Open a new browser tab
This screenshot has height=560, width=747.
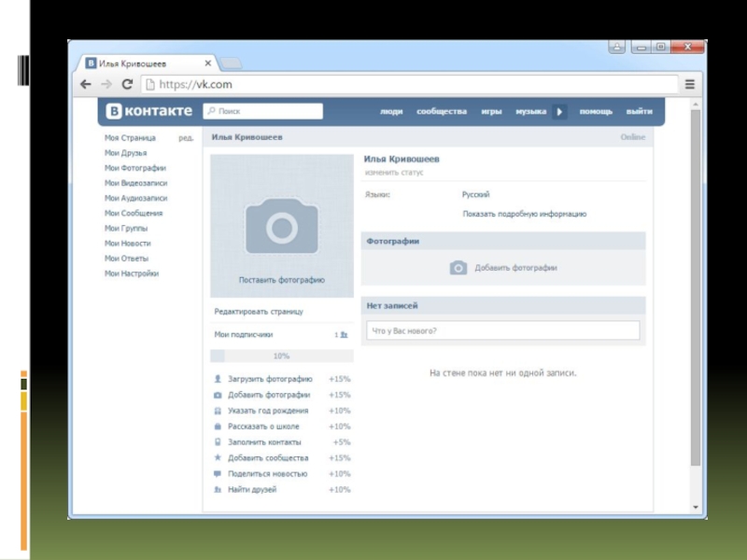pyautogui.click(x=232, y=63)
